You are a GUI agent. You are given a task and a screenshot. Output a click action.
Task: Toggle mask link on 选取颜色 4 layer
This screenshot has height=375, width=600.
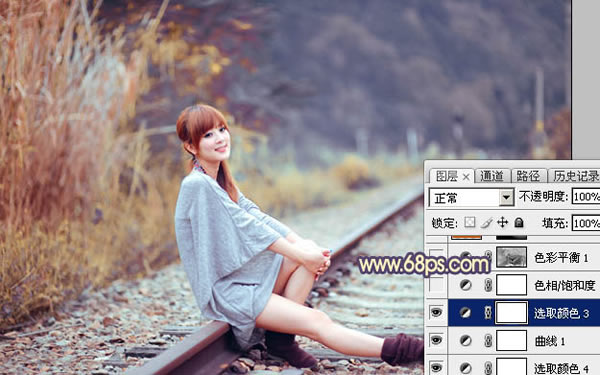pos(488,368)
